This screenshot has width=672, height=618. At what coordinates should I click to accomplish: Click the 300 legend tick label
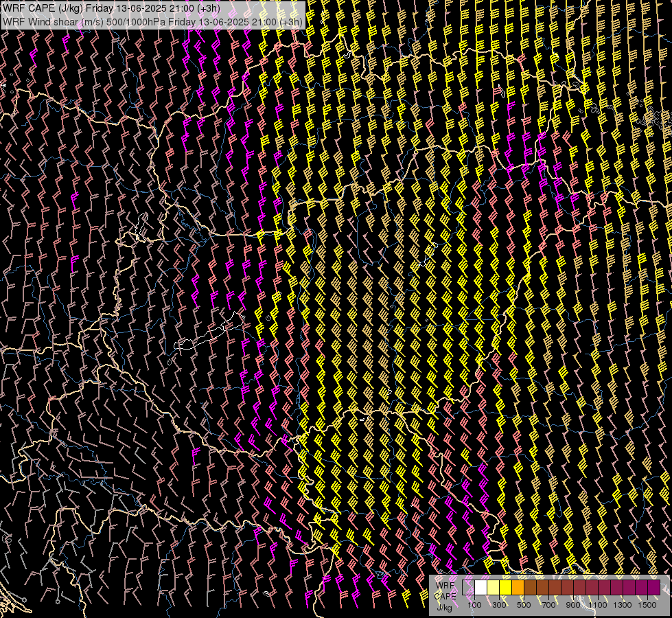point(499,605)
